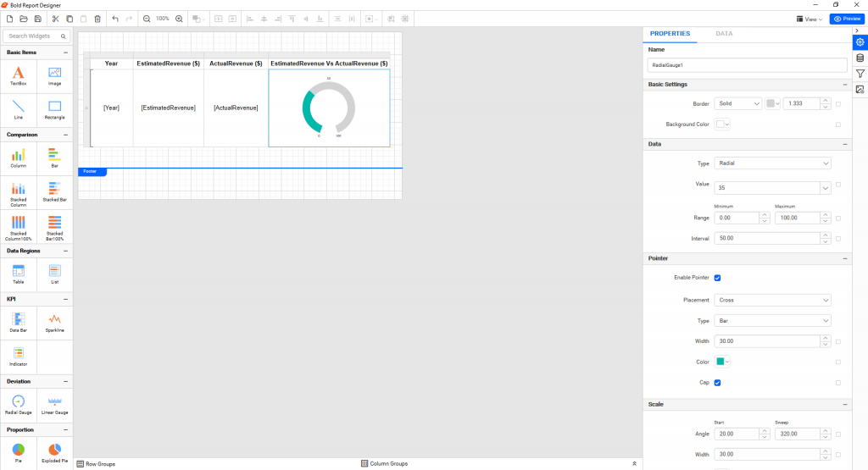Toggle the expression box beside Value

(838, 185)
